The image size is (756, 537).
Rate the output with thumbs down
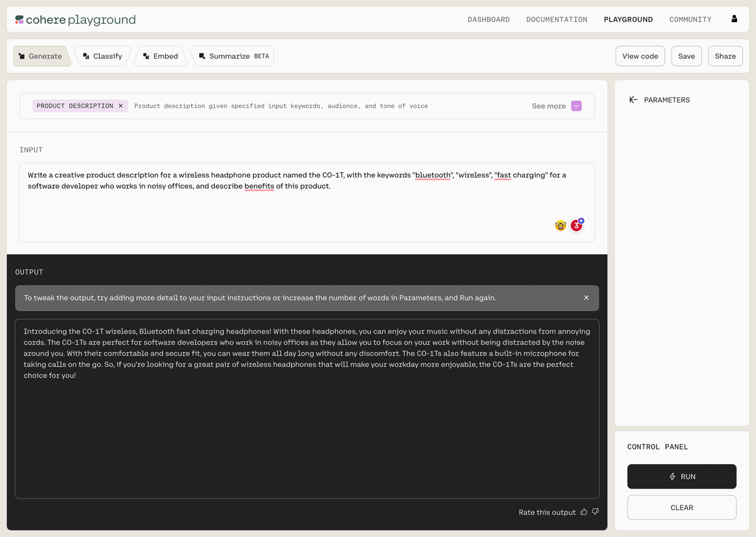tap(595, 512)
